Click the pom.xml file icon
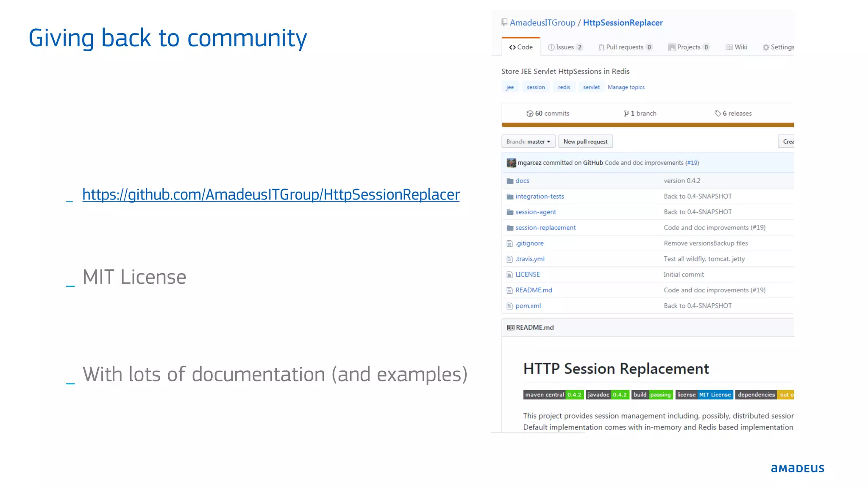This screenshot has height=488, width=868. (x=509, y=306)
